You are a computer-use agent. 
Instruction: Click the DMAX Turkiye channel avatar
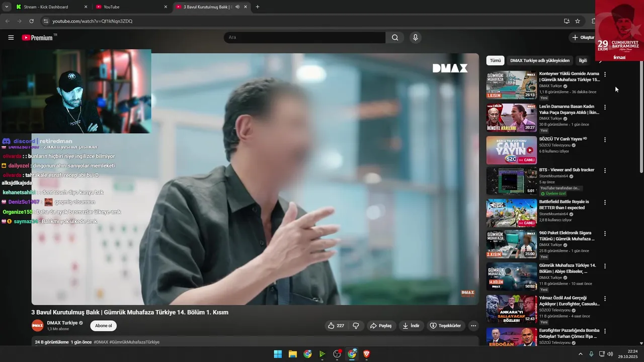[x=38, y=326]
